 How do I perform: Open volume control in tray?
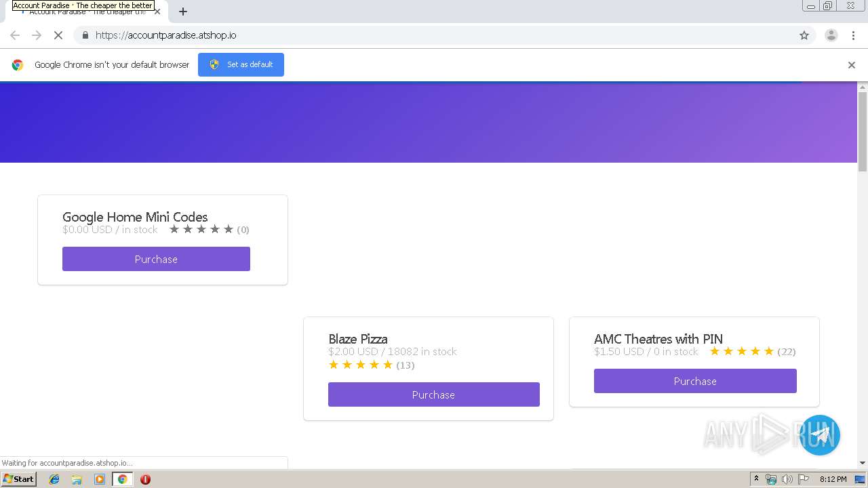coord(787,479)
